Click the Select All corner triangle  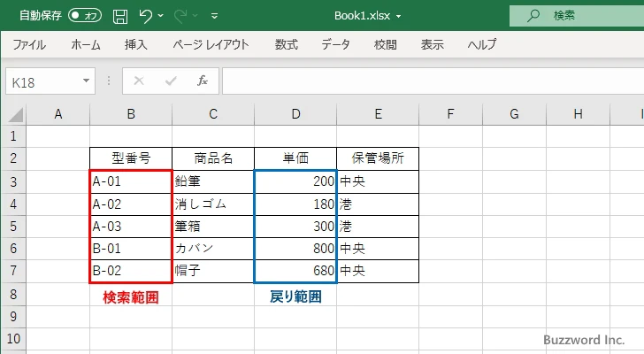15,114
